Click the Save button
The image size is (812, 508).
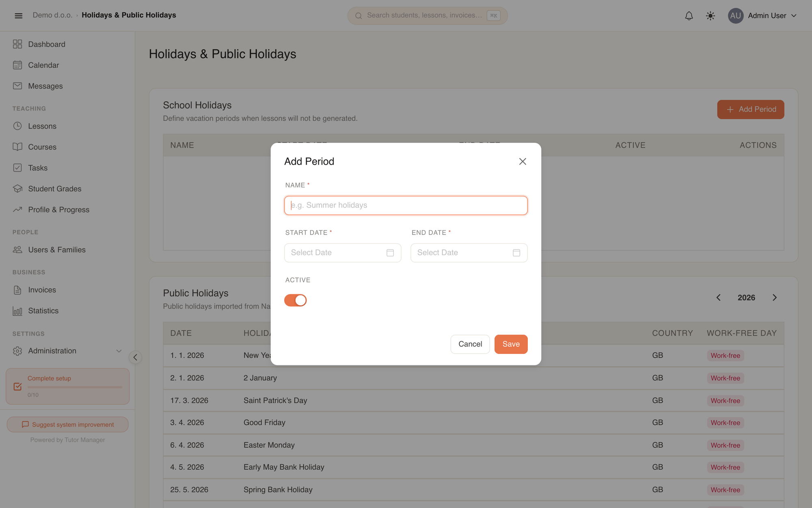coord(511,344)
